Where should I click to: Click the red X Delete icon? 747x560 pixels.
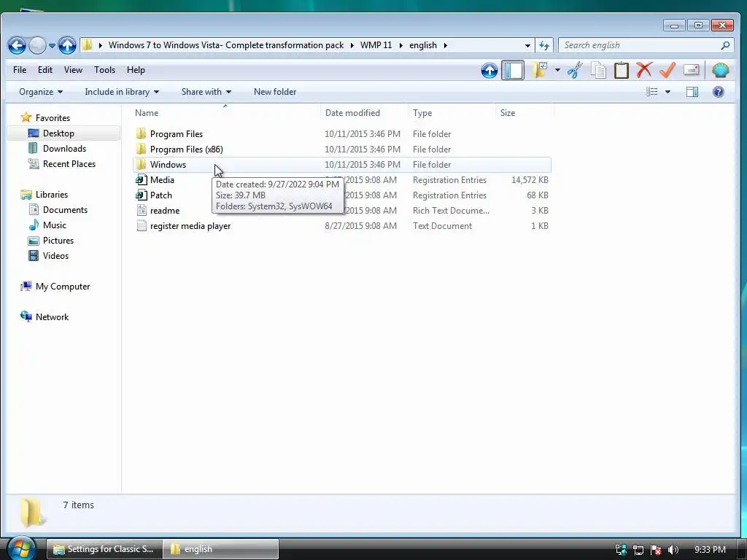click(644, 71)
